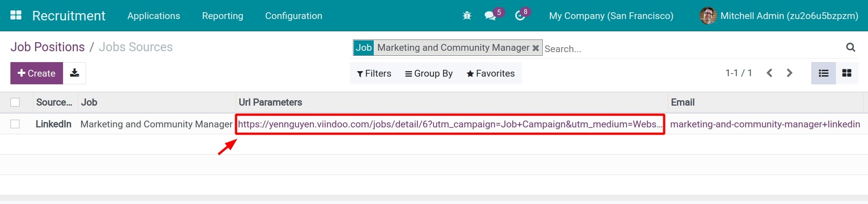868x204 pixels.
Task: Open the activities clock icon
Action: (x=520, y=16)
